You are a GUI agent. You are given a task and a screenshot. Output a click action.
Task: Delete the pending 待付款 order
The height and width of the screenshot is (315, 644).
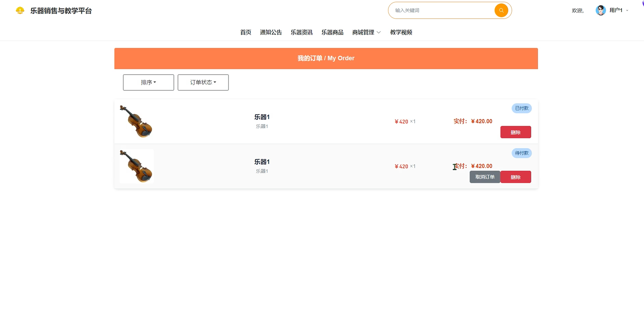tap(515, 177)
